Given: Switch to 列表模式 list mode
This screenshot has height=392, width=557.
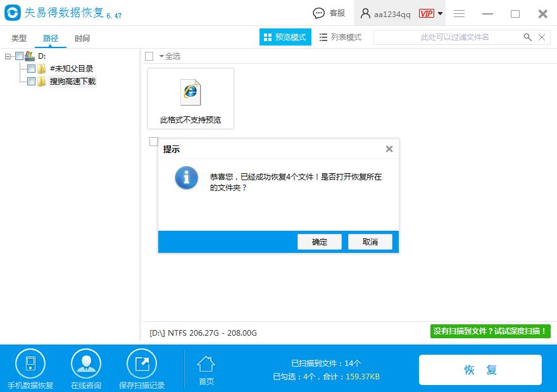Looking at the screenshot, I should click(344, 37).
